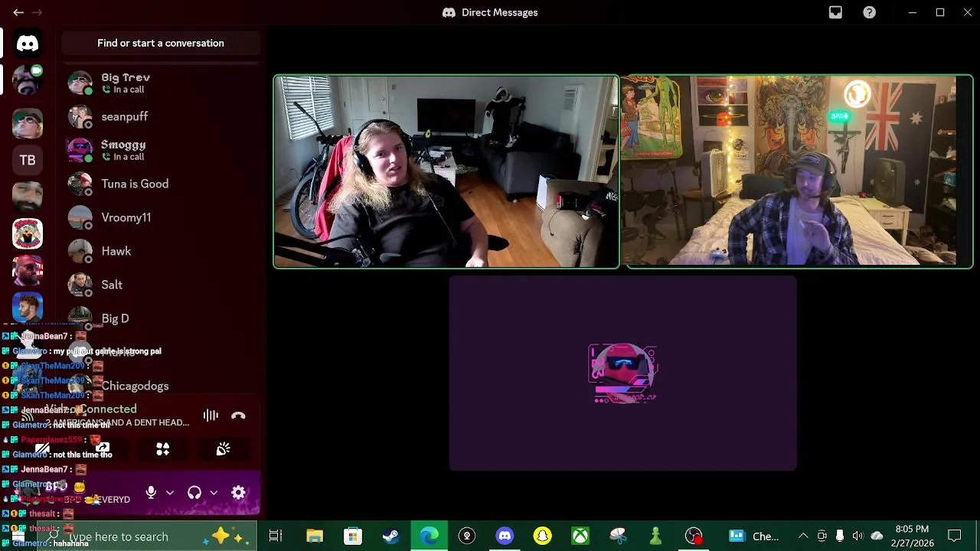This screenshot has height=551, width=980.
Task: Open Big D direct message
Action: [x=161, y=318]
